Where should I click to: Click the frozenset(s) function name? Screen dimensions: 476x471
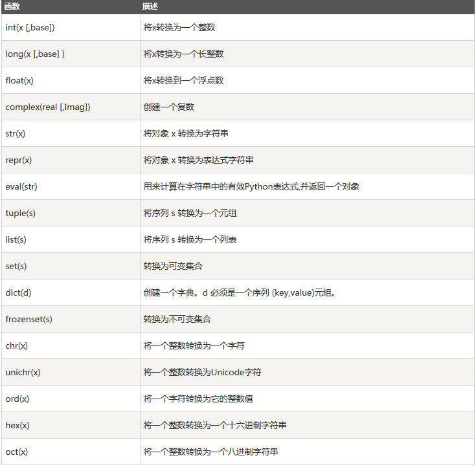(29, 319)
